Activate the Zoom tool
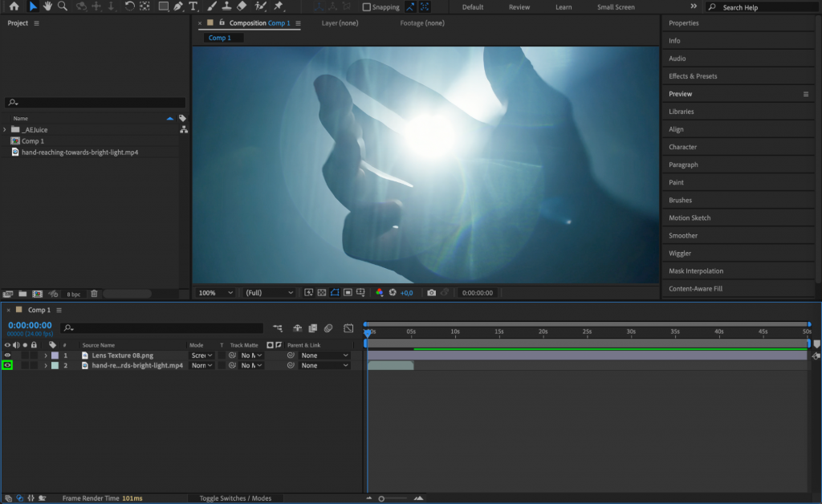 coord(62,6)
